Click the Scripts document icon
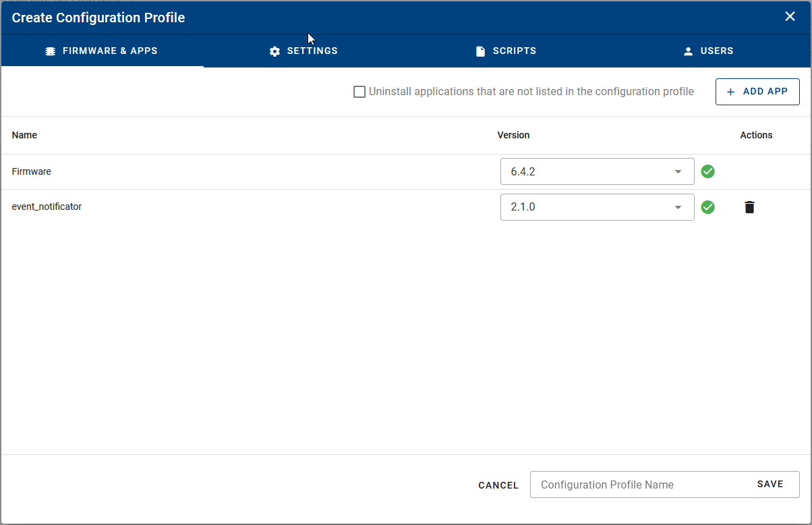This screenshot has width=812, height=525. (480, 51)
